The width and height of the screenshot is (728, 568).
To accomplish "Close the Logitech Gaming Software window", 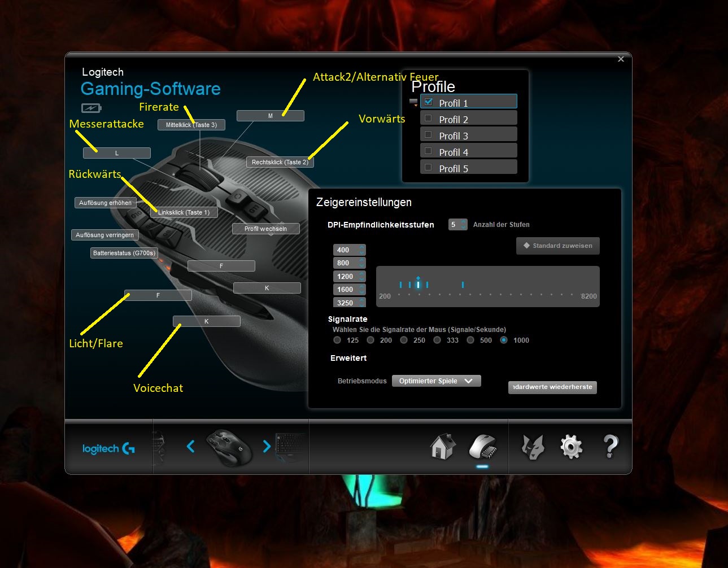I will [621, 59].
